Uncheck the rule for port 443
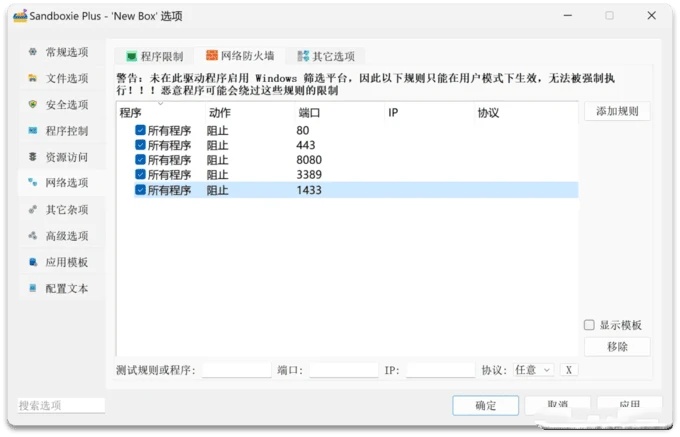 click(140, 145)
